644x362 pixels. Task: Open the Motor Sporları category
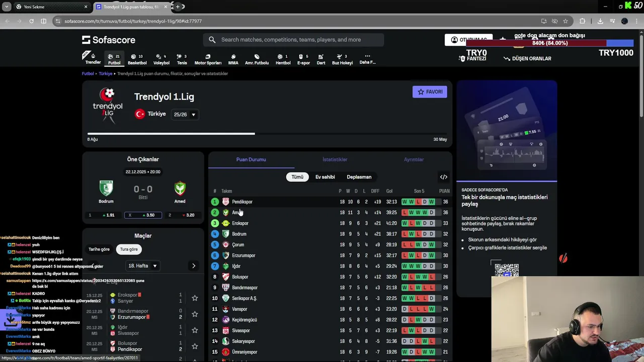pos(208,59)
